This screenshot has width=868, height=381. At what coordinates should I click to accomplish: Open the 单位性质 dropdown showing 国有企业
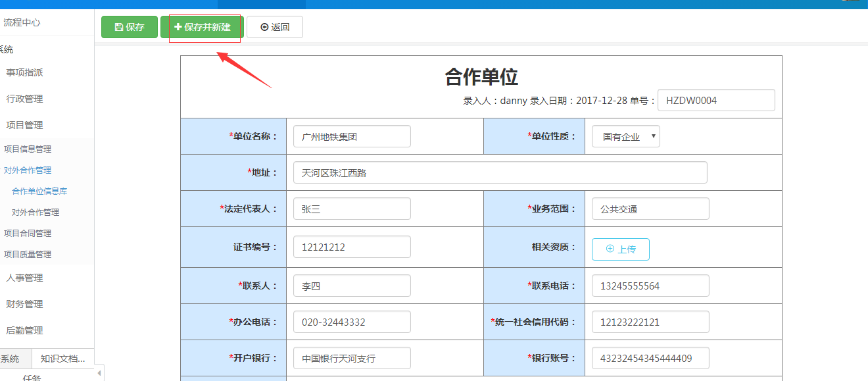pos(625,137)
